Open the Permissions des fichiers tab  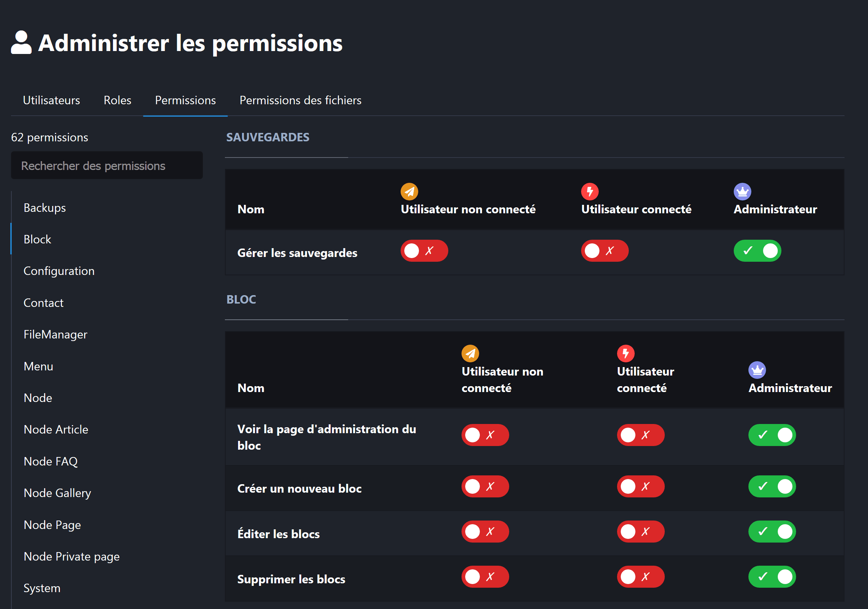(x=300, y=100)
